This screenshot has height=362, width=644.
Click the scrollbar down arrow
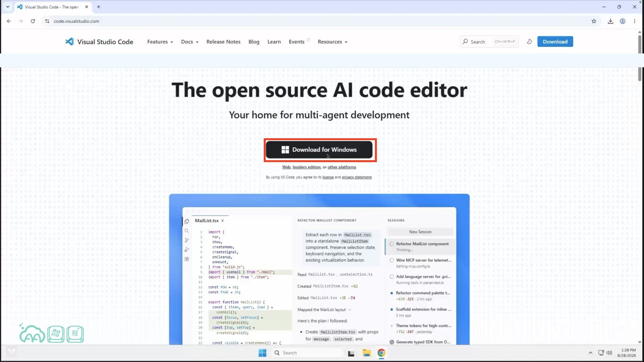[x=640, y=342]
